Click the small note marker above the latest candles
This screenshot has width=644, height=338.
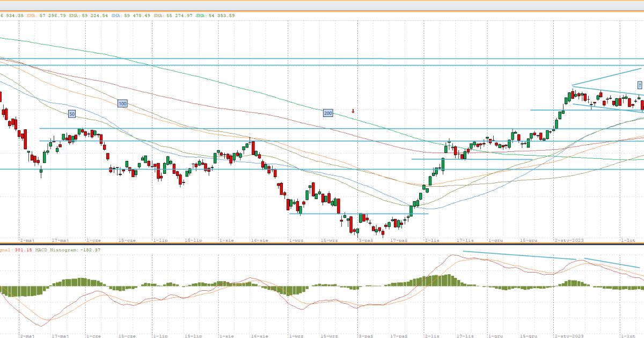pyautogui.click(x=640, y=85)
